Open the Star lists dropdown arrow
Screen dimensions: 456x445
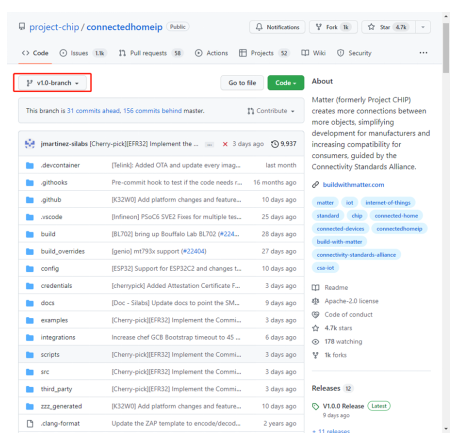coord(423,27)
